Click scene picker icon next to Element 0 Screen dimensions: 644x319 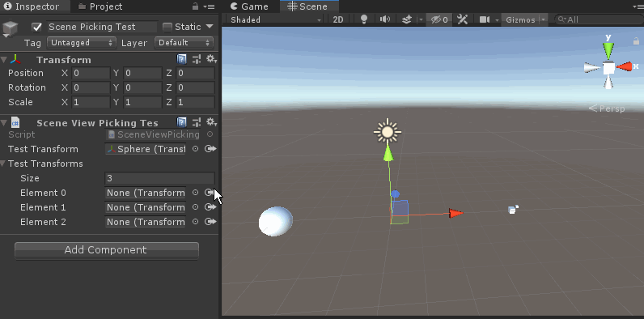pos(210,193)
